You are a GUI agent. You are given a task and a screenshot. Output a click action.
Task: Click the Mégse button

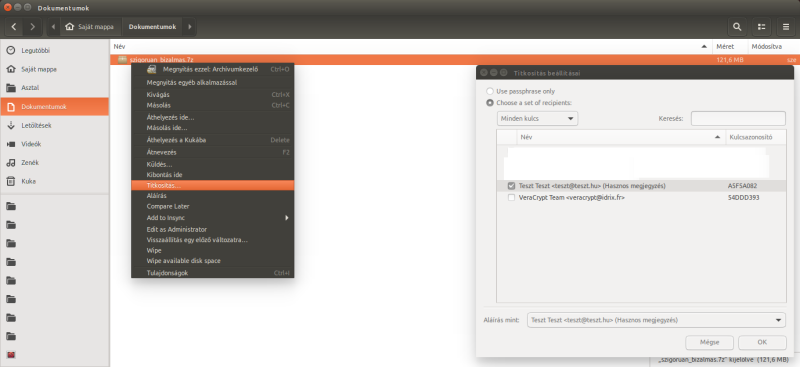click(710, 342)
